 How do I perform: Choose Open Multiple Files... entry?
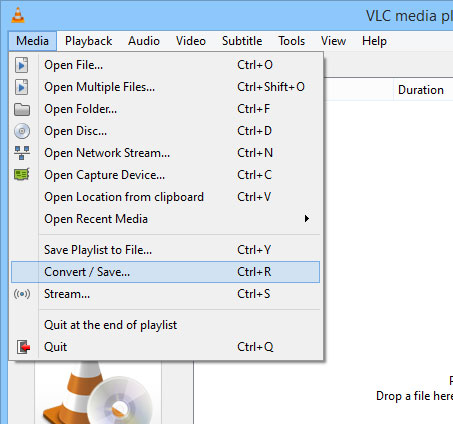click(165, 87)
